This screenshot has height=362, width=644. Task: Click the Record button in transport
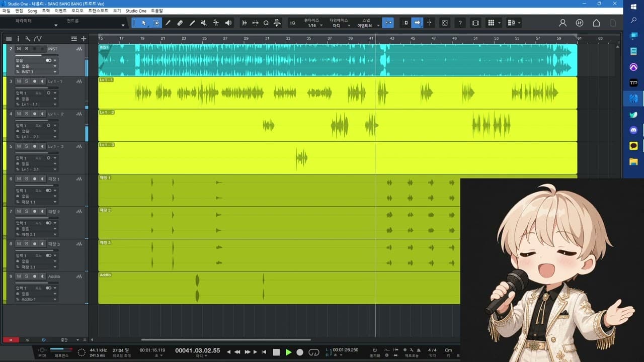300,352
